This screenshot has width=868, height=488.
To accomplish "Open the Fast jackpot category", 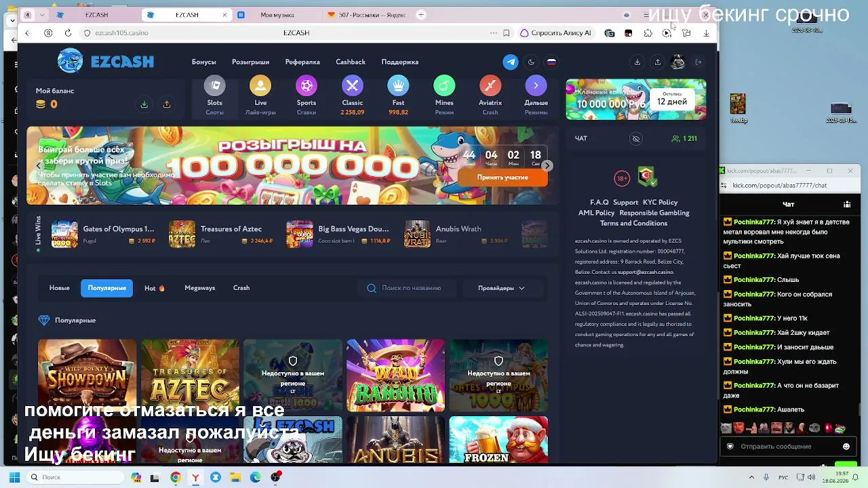I will 398,96.
